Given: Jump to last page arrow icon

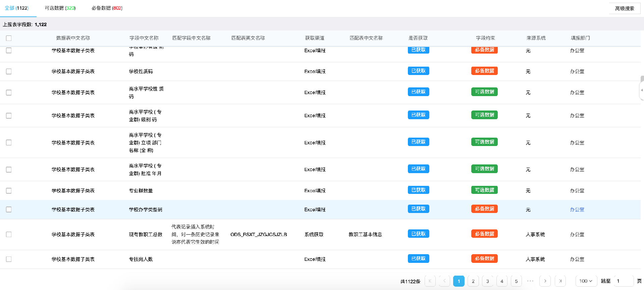Looking at the screenshot, I should click(x=560, y=281).
